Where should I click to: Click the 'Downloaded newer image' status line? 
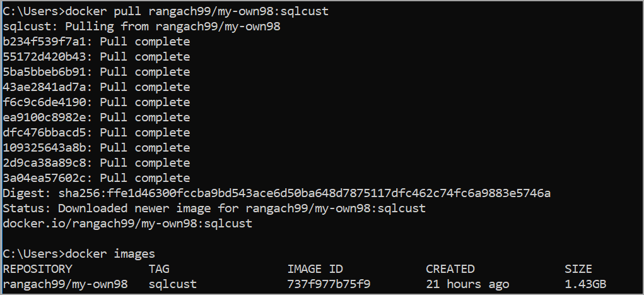pos(214,208)
